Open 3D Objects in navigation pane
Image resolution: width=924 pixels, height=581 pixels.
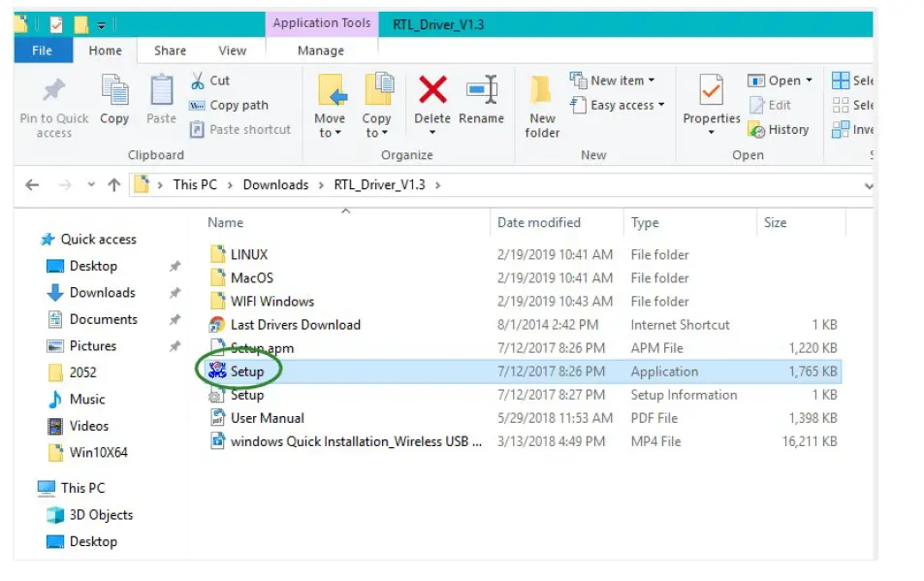tap(101, 514)
